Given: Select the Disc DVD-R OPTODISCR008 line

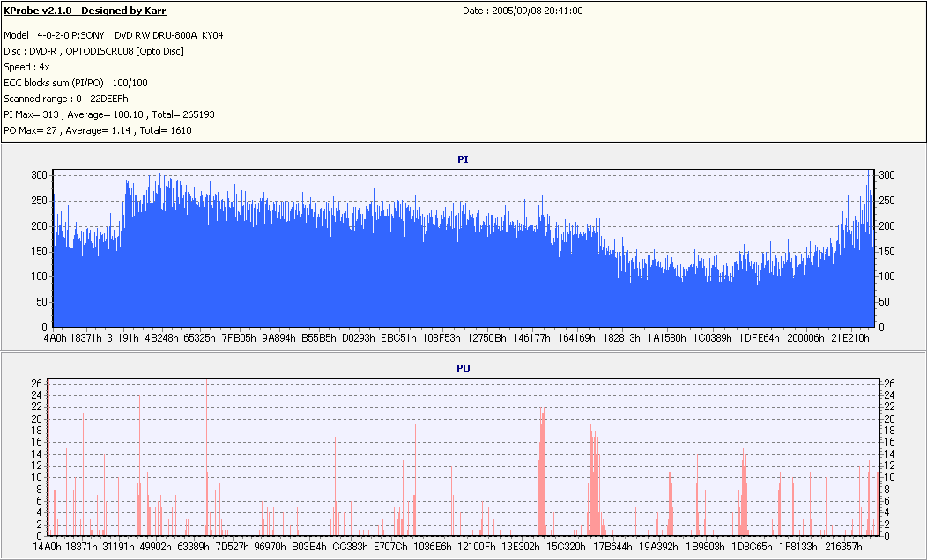Looking at the screenshot, I should [x=94, y=51].
